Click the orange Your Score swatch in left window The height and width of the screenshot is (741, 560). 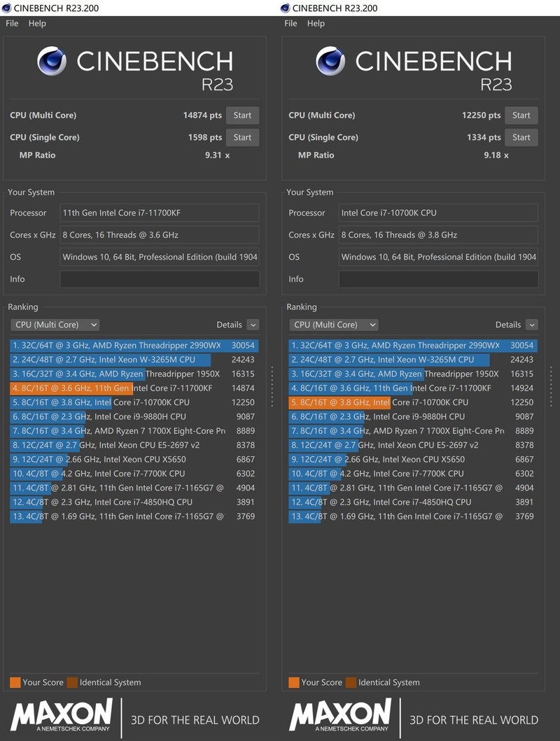(15, 682)
